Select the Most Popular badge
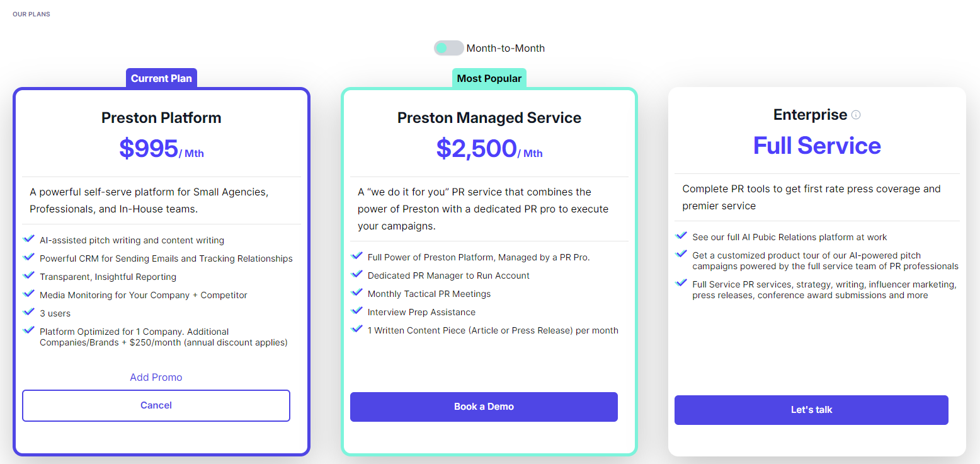This screenshot has width=980, height=464. [489, 78]
